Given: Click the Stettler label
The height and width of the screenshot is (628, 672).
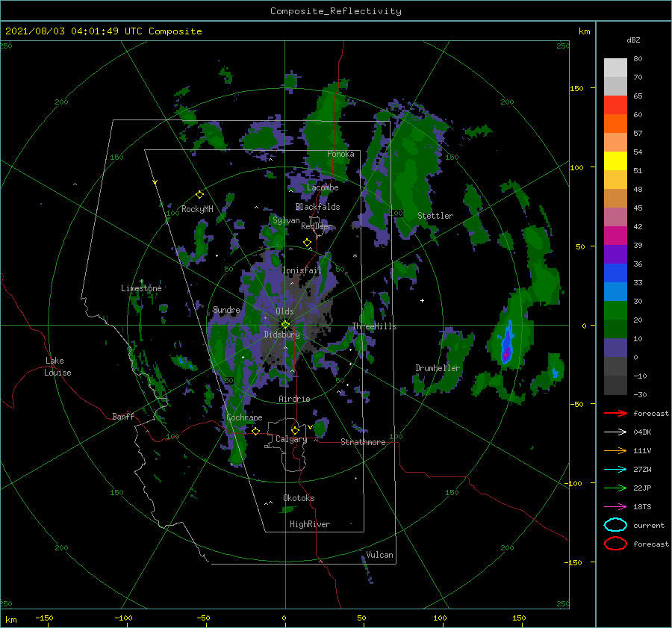Looking at the screenshot, I should click(x=435, y=216).
